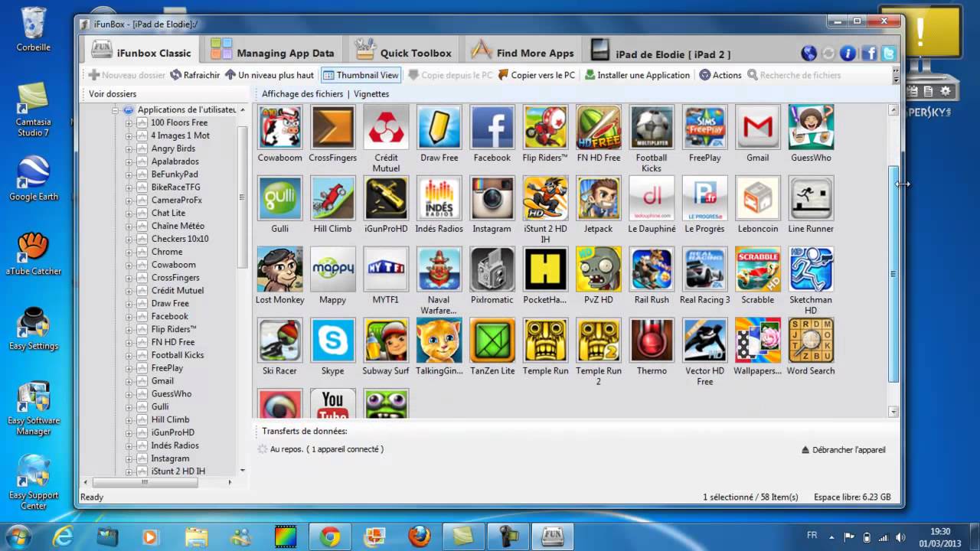Expand the Hill Climb tree node
This screenshot has height=551, width=980.
(x=129, y=419)
